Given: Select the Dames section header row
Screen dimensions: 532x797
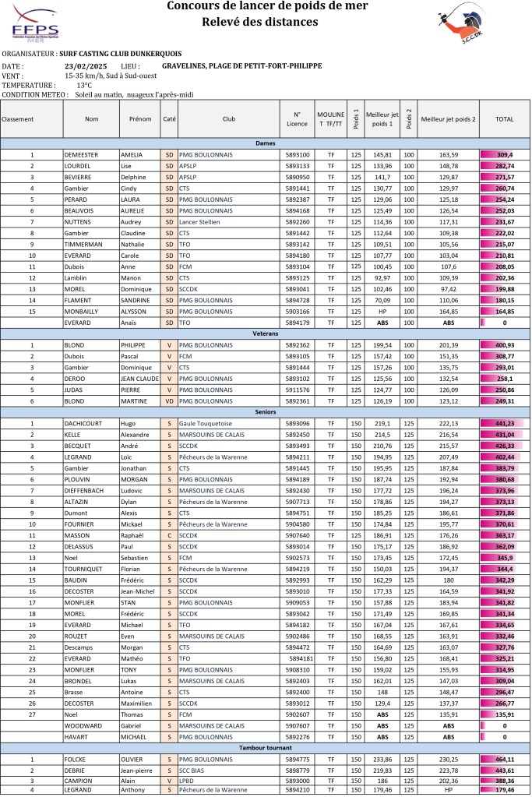Looking at the screenshot, I should pos(266,143).
